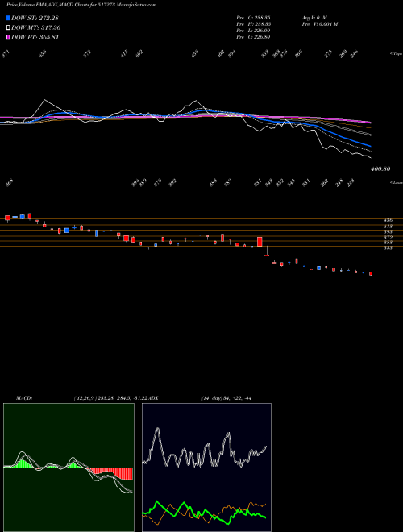The height and width of the screenshot is (532, 403).
Task: Click the 358 level label
Action: 388,243
